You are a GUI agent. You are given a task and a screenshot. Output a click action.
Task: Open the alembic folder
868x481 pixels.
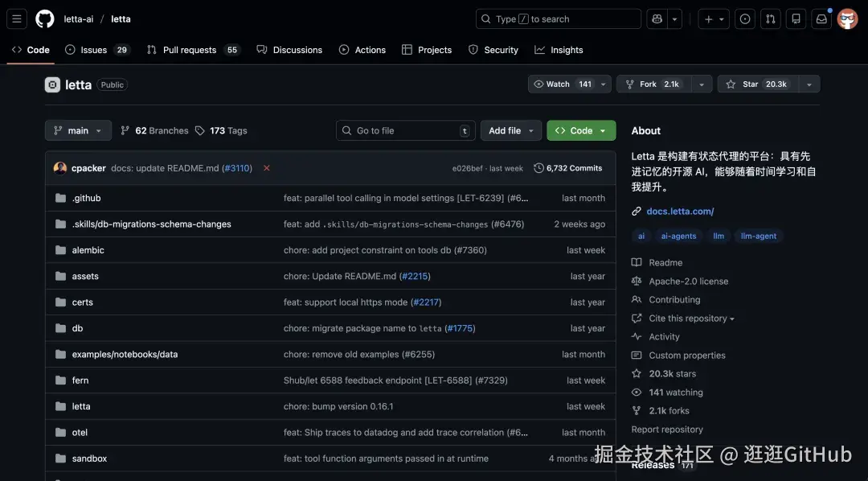pos(88,250)
